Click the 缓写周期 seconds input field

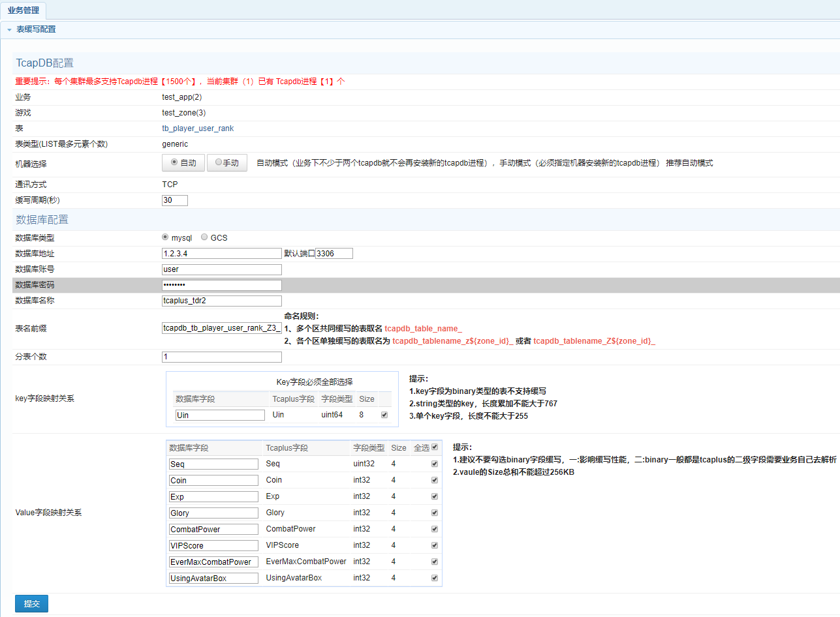coord(175,200)
